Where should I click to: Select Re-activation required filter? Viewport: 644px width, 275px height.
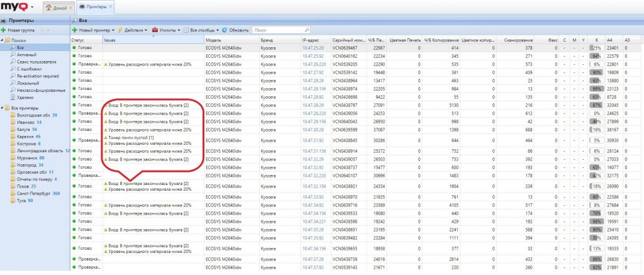click(38, 76)
